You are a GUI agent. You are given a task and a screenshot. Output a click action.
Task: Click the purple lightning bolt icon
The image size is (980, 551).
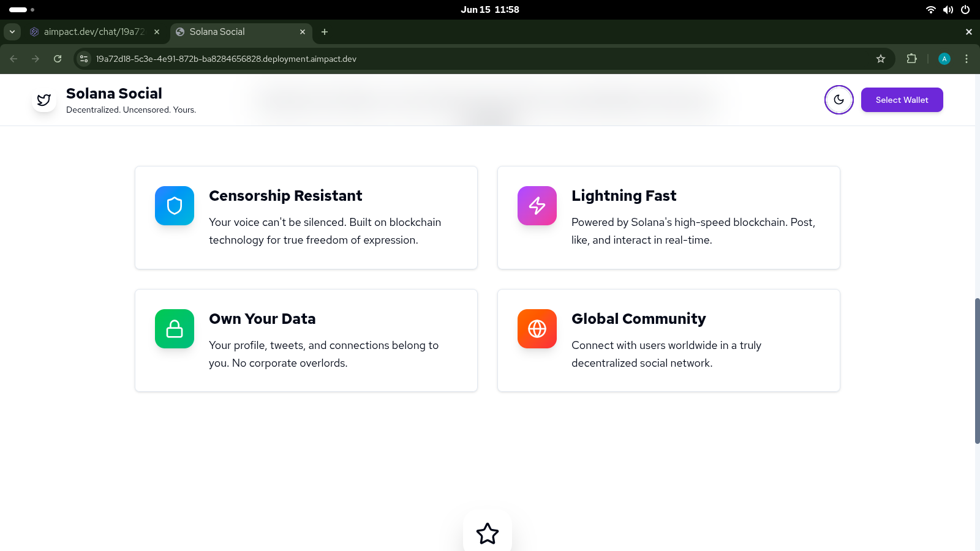point(537,206)
